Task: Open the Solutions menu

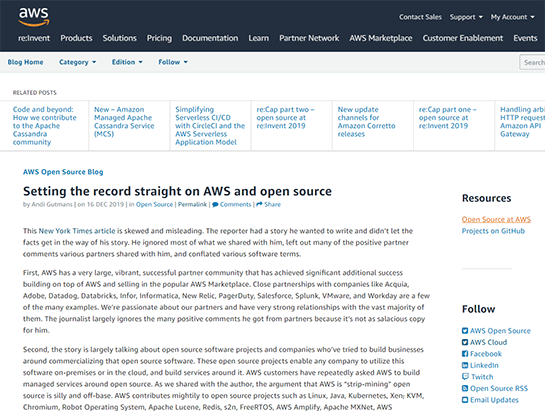Action: click(120, 38)
